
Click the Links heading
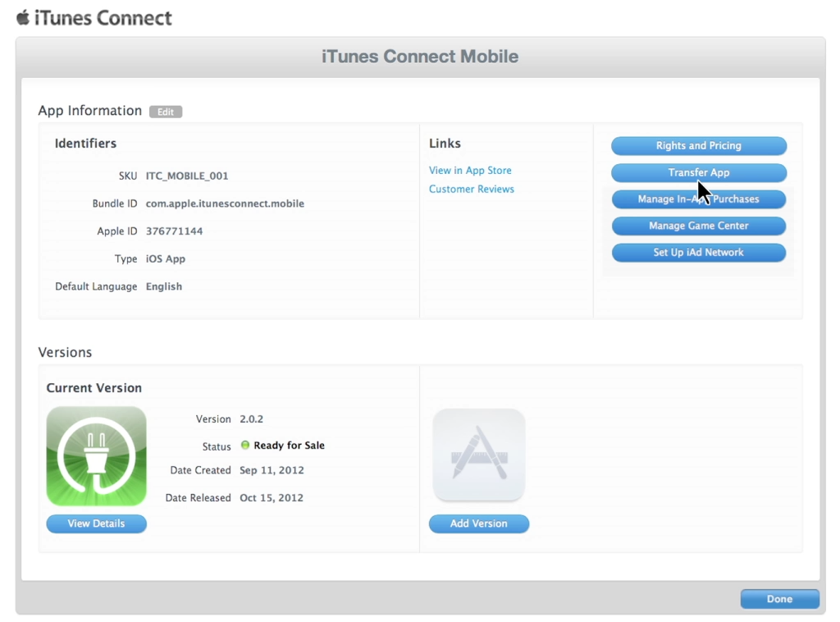[445, 144]
